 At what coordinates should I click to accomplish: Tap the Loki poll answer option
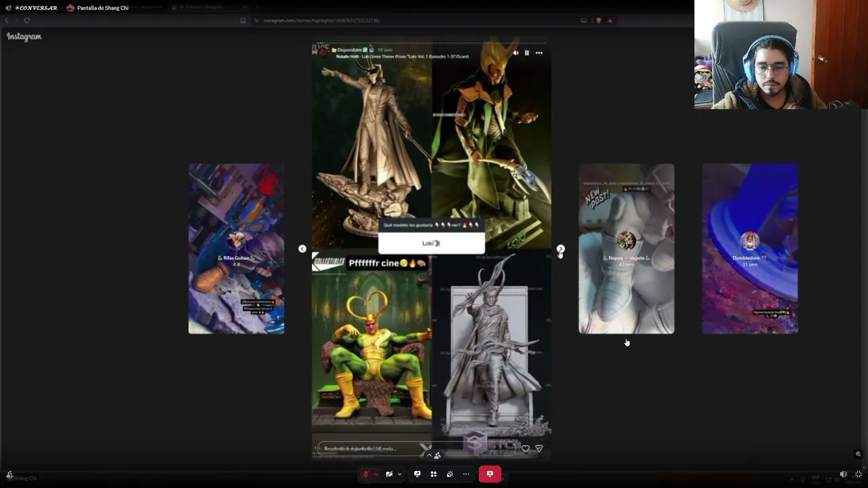[431, 243]
